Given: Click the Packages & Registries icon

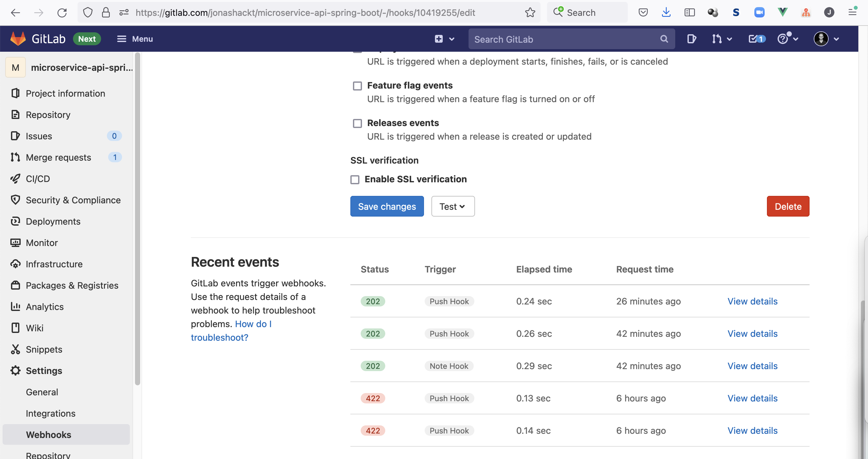Looking at the screenshot, I should 16,285.
